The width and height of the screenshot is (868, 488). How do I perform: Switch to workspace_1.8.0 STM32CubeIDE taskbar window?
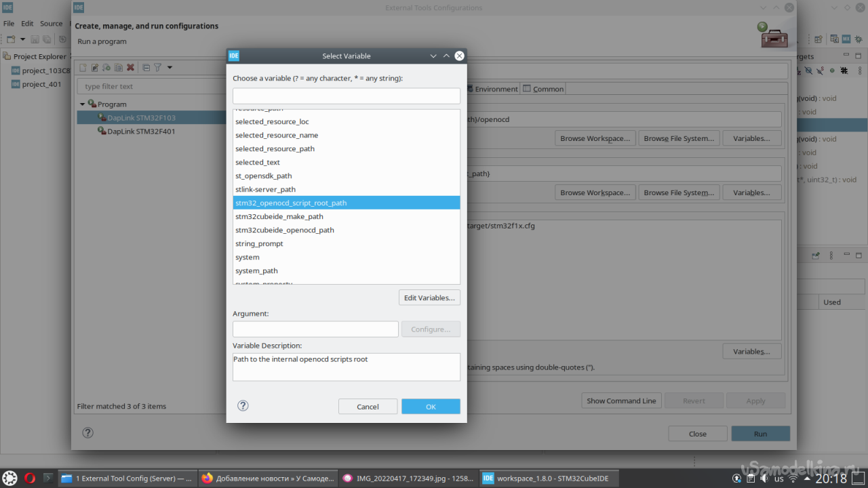point(549,478)
